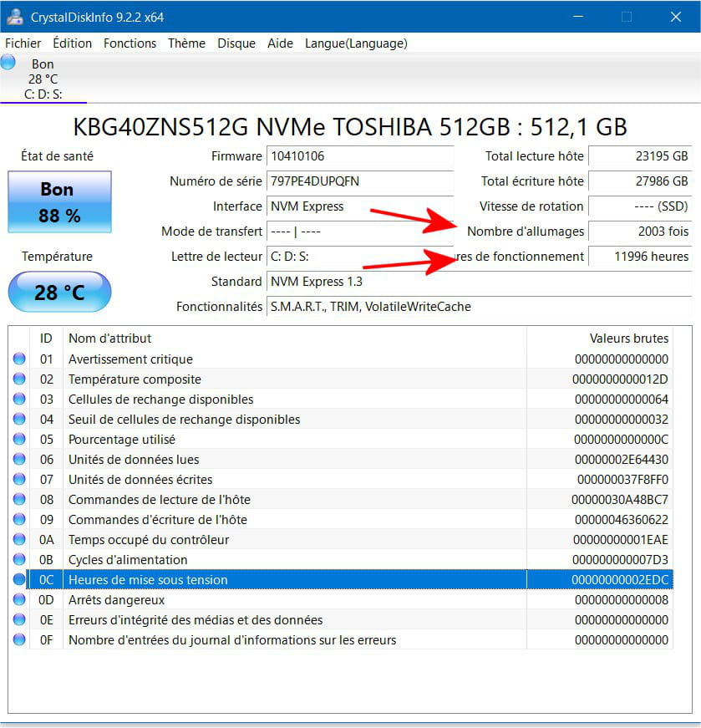701x728 pixels.
Task: Click the status orb of Cellules de rechange disponibles row
Action: tap(19, 399)
